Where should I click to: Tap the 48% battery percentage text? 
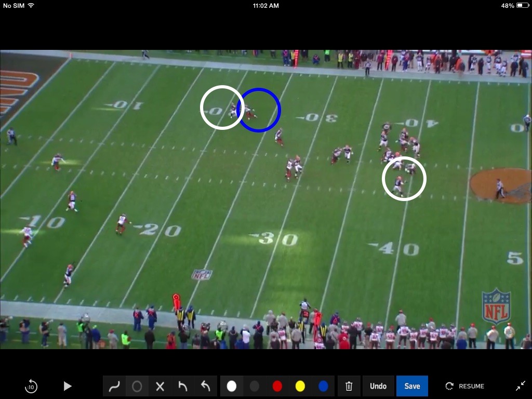click(x=508, y=5)
